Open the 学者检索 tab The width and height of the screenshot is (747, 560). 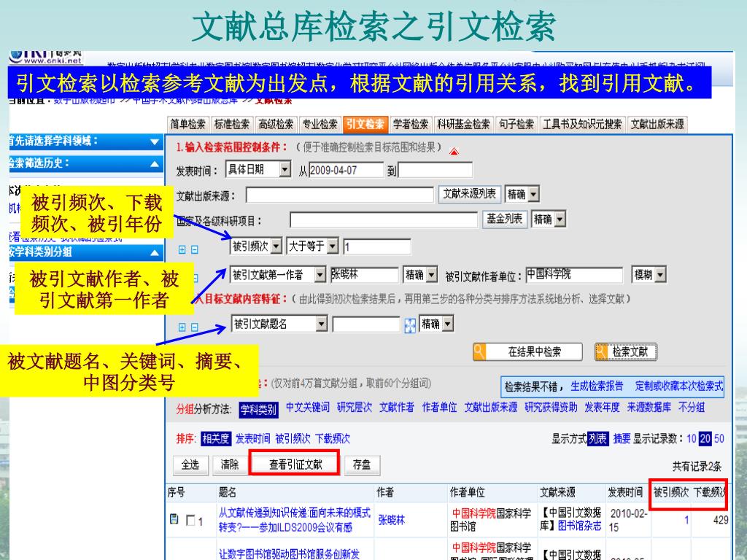[x=410, y=124]
